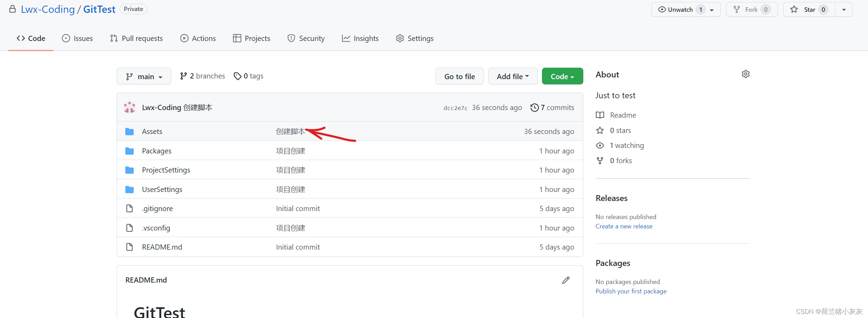Edit README with the pencil icon
This screenshot has height=318, width=868.
tap(566, 280)
